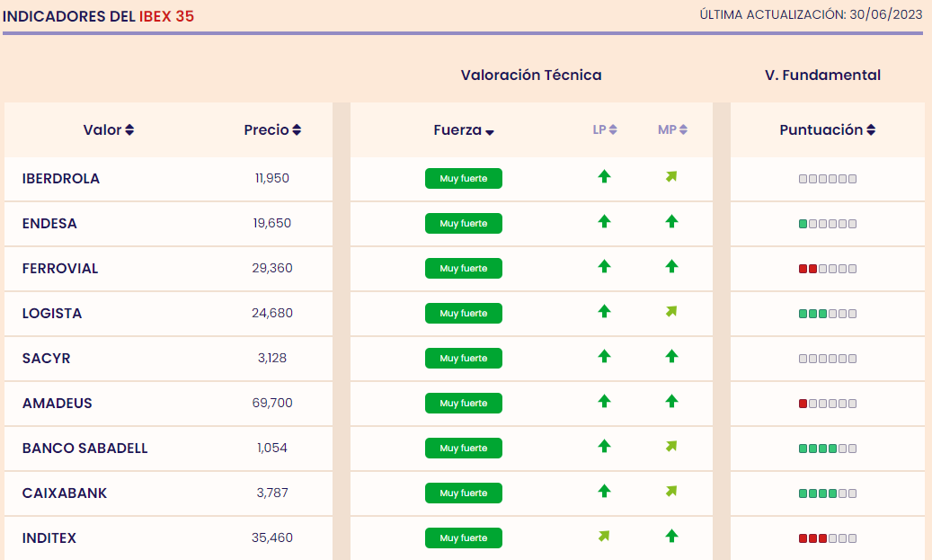Click Amadeus long-term up arrow
Screen dimensions: 932x560
click(x=604, y=402)
